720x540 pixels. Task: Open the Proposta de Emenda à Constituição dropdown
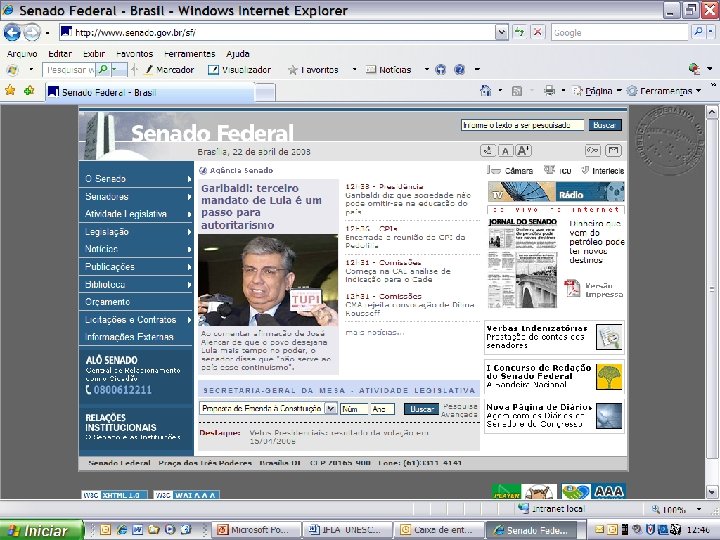coord(331,408)
